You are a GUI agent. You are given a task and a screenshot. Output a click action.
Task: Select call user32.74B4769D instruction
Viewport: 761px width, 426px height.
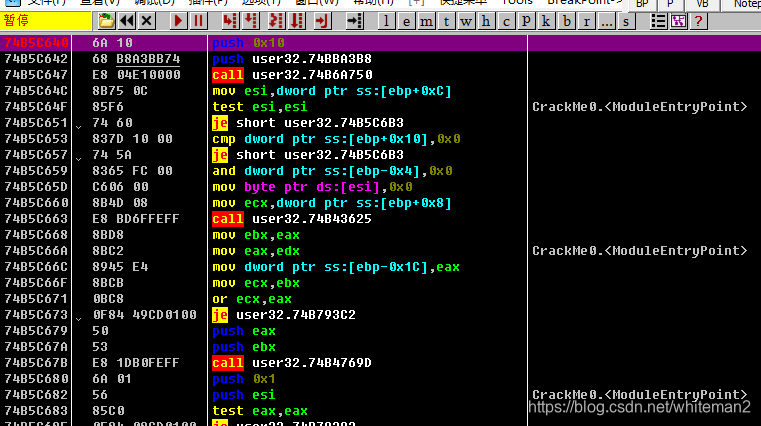point(292,363)
